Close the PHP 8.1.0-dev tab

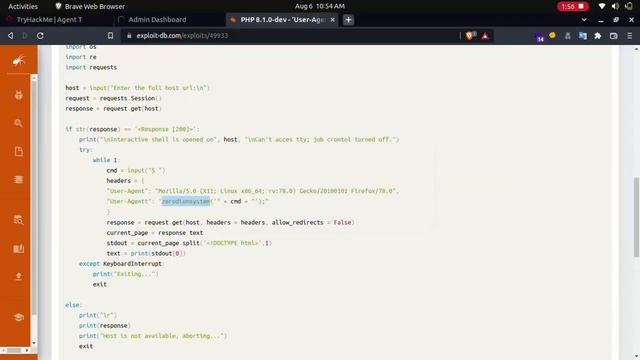[333, 20]
